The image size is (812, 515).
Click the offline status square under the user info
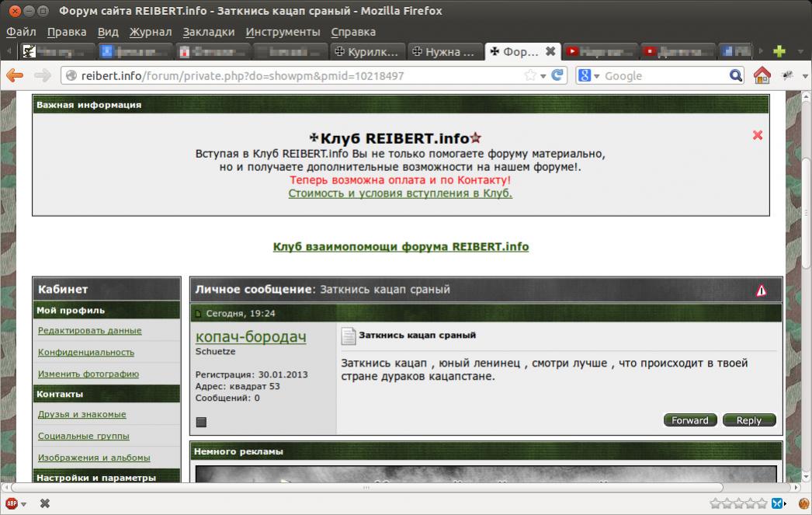[201, 423]
